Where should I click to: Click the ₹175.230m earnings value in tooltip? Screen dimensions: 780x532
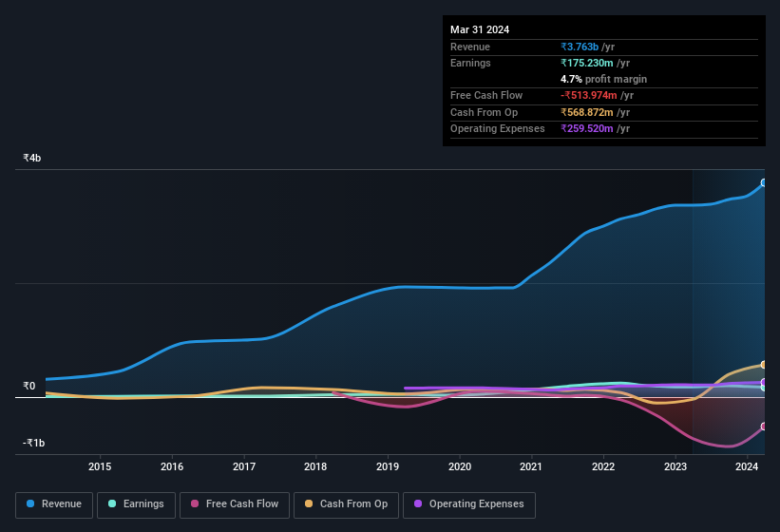pos(587,63)
